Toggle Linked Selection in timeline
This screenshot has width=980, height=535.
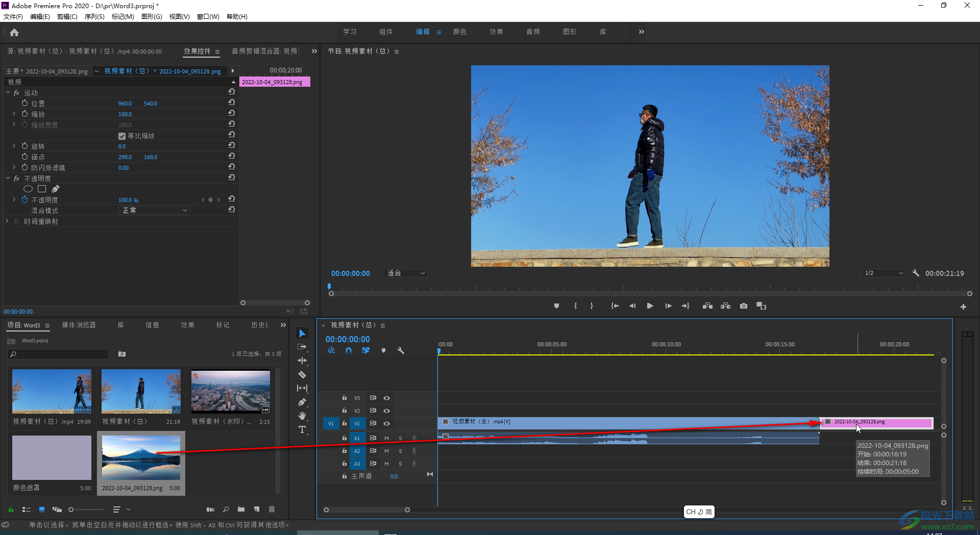pyautogui.click(x=366, y=350)
